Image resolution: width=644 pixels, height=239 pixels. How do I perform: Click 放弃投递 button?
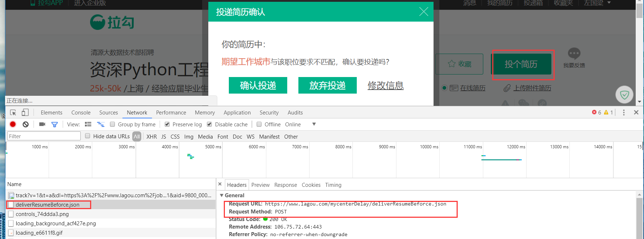pyautogui.click(x=328, y=85)
